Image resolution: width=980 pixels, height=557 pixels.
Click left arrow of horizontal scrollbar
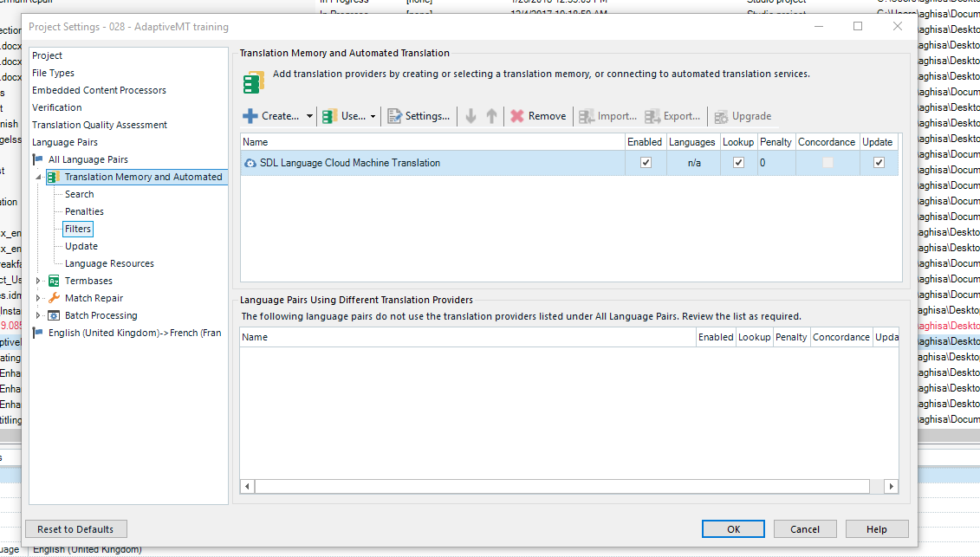click(248, 486)
